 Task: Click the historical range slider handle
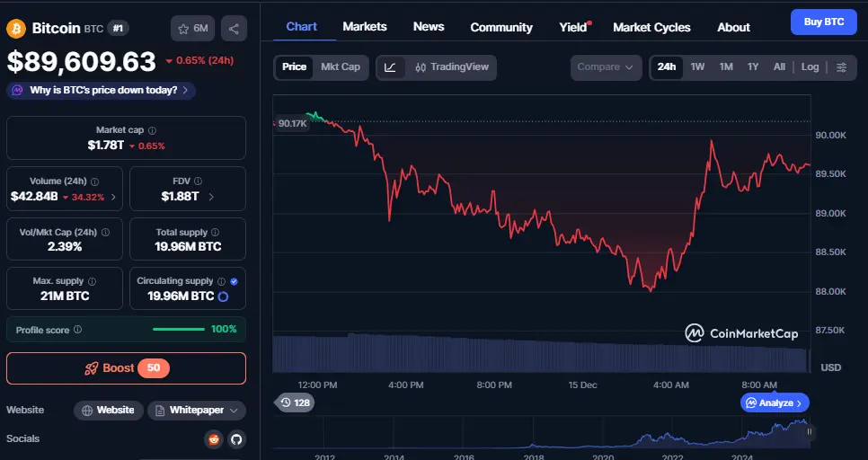[809, 432]
